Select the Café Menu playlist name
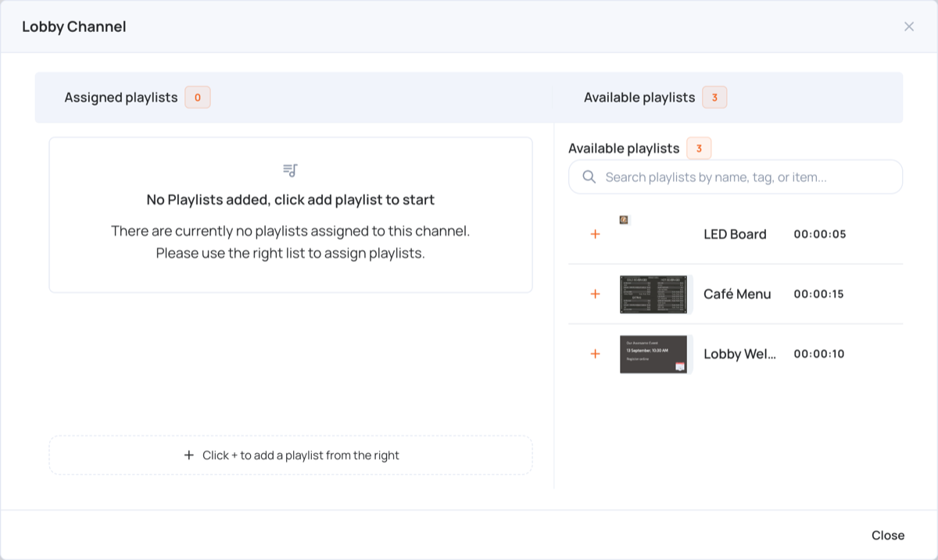The height and width of the screenshot is (560, 938). tap(737, 294)
